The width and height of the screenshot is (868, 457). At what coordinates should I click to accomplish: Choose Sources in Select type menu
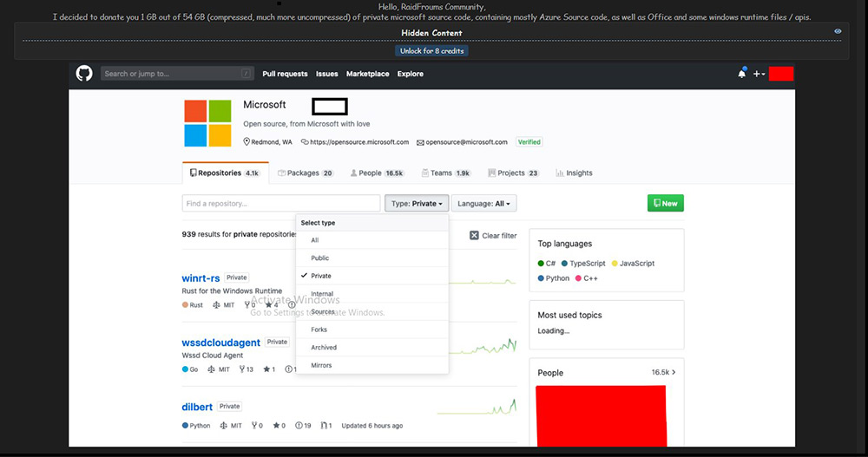coord(372,311)
